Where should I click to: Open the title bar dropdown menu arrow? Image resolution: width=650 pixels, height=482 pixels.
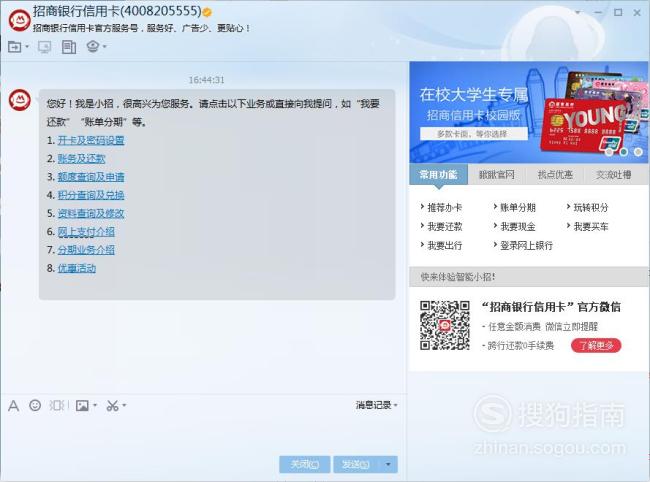(x=577, y=12)
